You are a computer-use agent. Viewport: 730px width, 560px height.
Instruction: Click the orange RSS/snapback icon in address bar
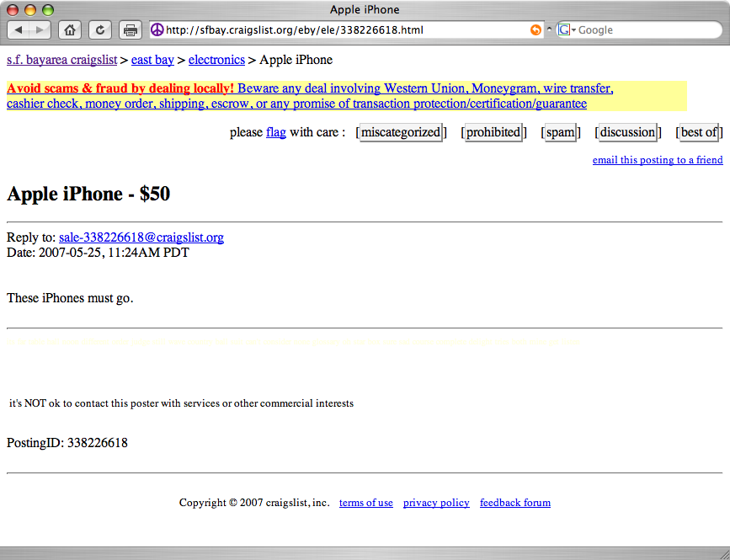pyautogui.click(x=536, y=29)
